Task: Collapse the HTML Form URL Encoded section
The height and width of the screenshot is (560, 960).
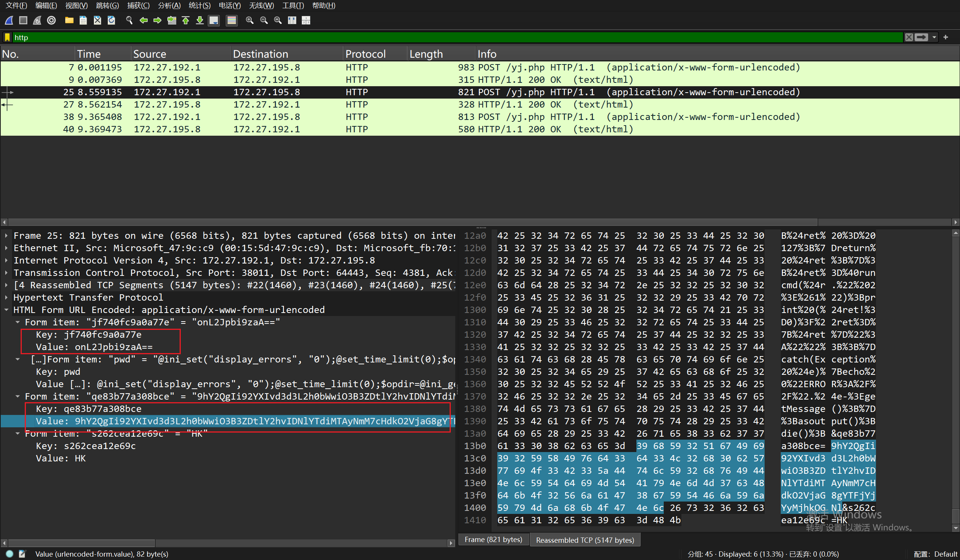Action: (x=6, y=310)
